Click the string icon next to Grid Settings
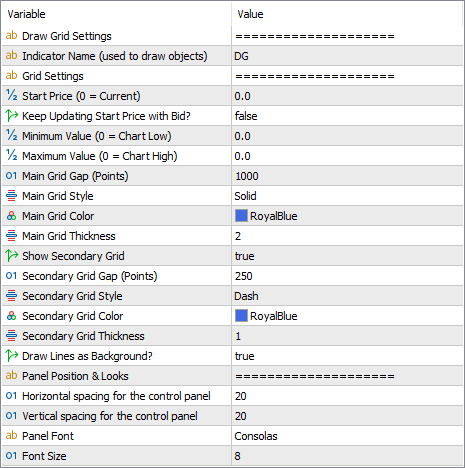This screenshot has height=468, width=465. click(11, 75)
